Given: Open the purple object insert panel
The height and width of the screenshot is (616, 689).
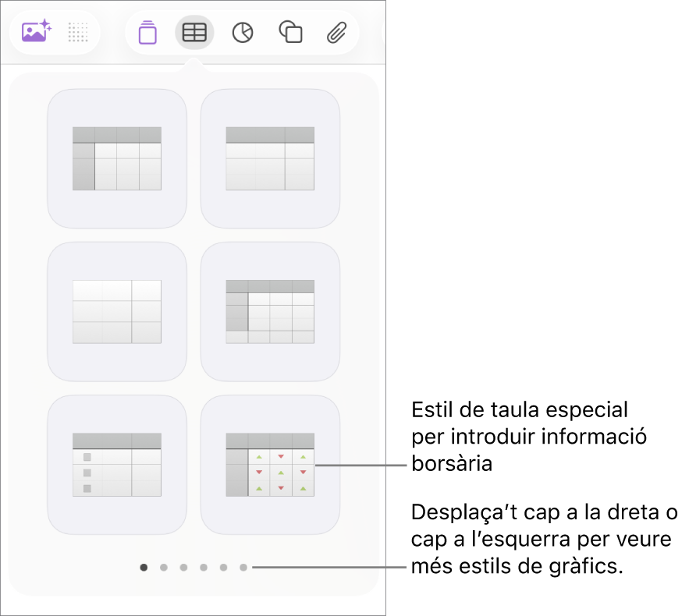Looking at the screenshot, I should 146,32.
